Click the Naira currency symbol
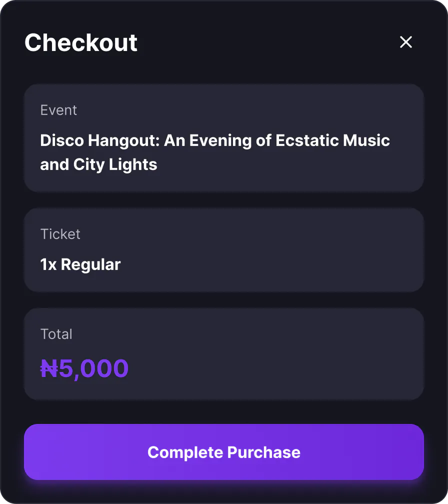The width and height of the screenshot is (448, 504). pos(49,369)
